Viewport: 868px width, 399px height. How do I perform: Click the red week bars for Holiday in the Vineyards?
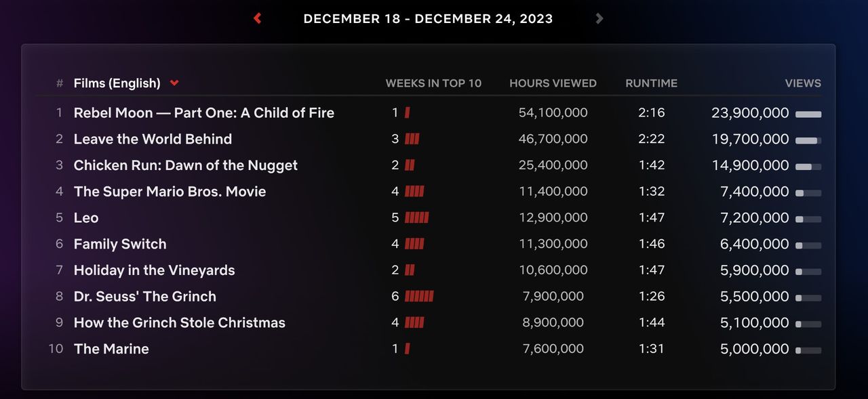410,270
